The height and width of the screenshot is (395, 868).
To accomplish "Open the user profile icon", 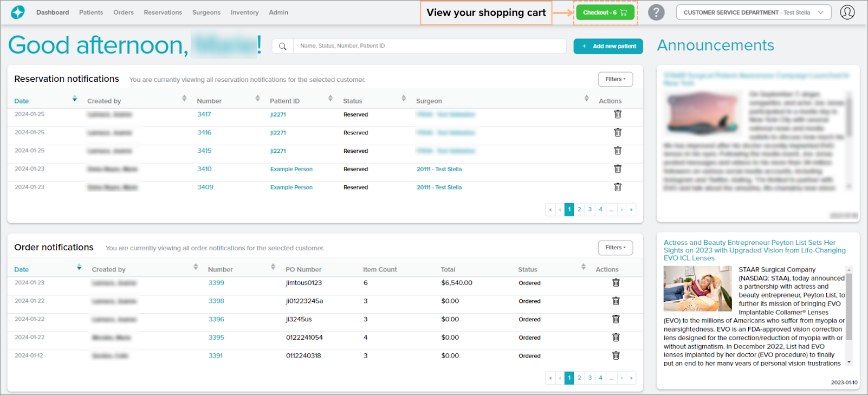I will [847, 12].
